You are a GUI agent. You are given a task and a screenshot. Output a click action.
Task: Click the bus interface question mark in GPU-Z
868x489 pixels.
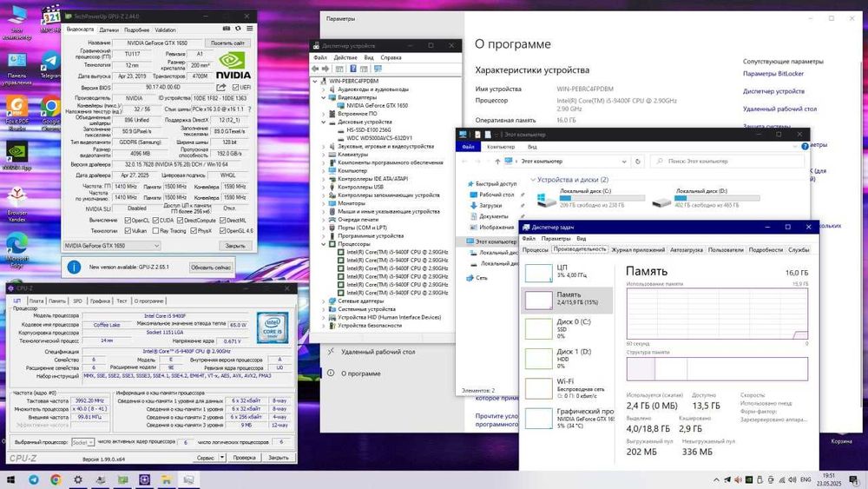(x=249, y=109)
